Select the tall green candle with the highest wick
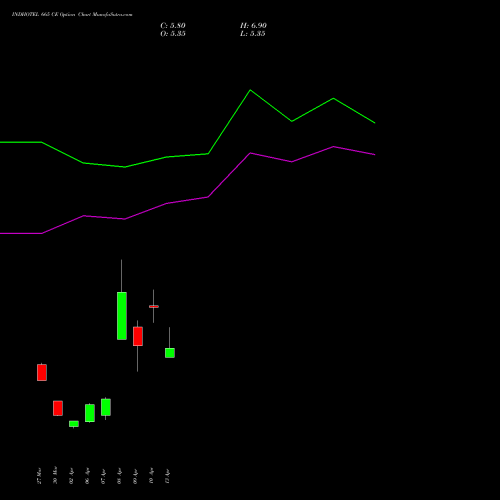The width and height of the screenshot is (500, 500). pyautogui.click(x=122, y=316)
